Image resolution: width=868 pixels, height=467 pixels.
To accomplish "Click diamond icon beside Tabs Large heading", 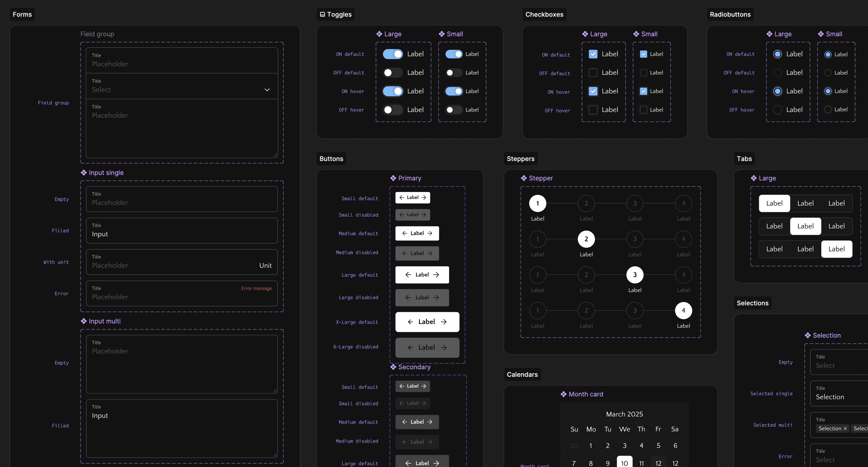I will [754, 178].
